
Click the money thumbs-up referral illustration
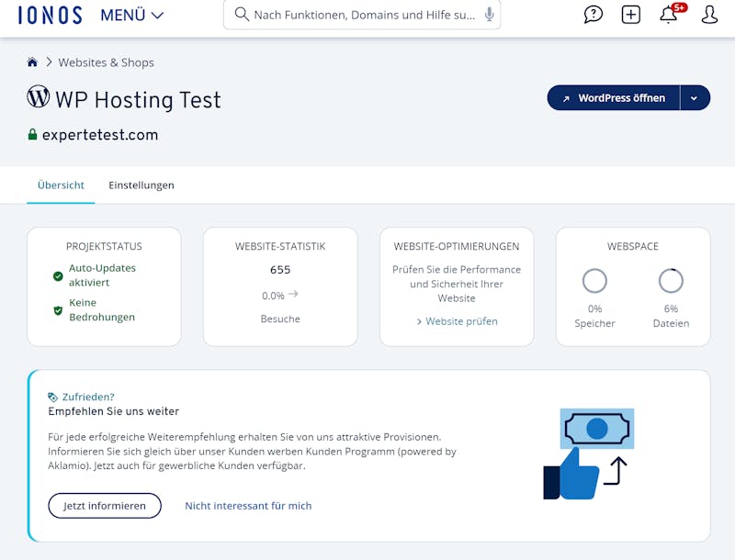pyautogui.click(x=589, y=454)
